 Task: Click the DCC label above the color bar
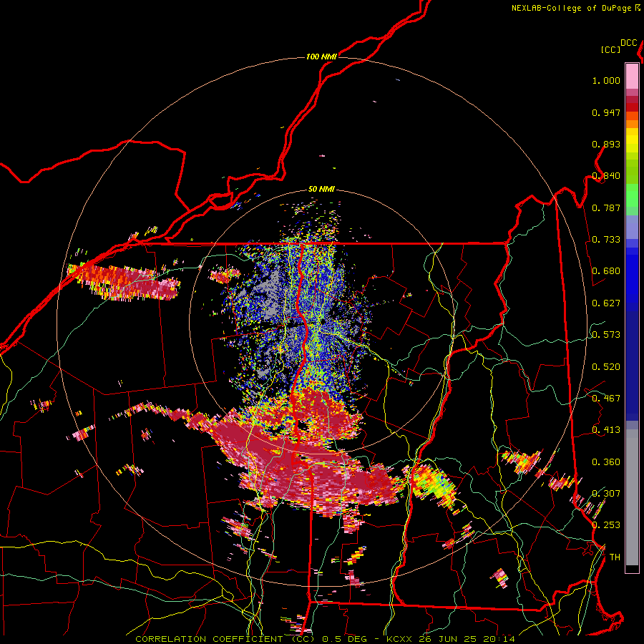click(x=629, y=43)
